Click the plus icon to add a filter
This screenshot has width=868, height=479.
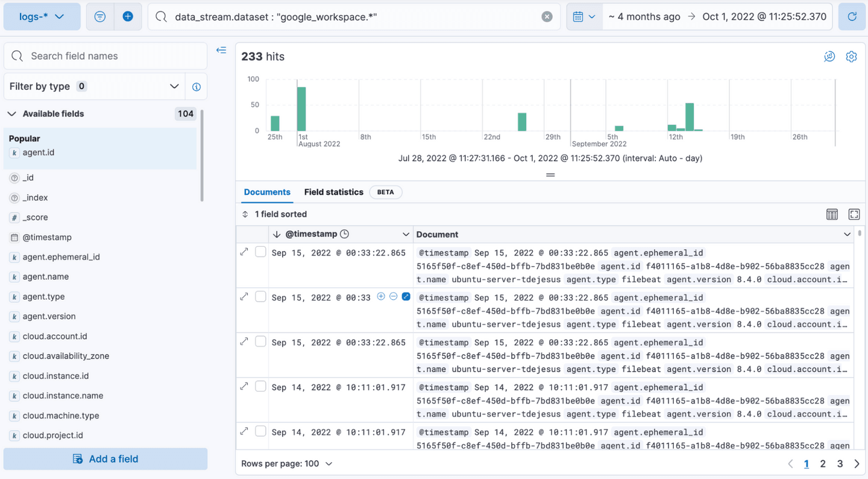pyautogui.click(x=128, y=16)
